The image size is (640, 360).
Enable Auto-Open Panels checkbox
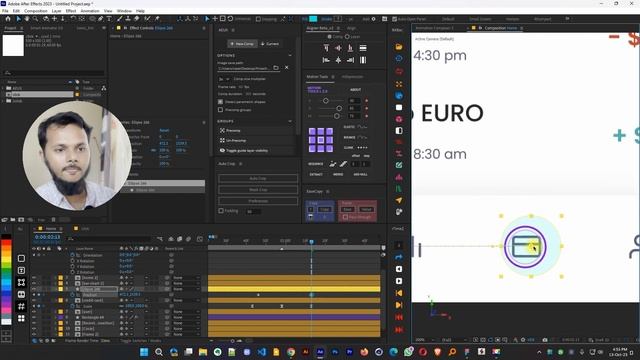(x=394, y=19)
